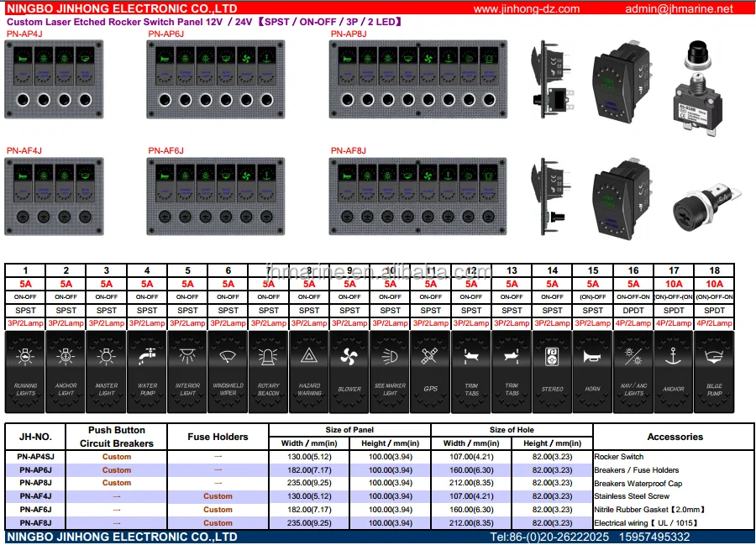Click the Running Lights rocker switch icon
The width and height of the screenshot is (756, 545).
click(x=25, y=357)
